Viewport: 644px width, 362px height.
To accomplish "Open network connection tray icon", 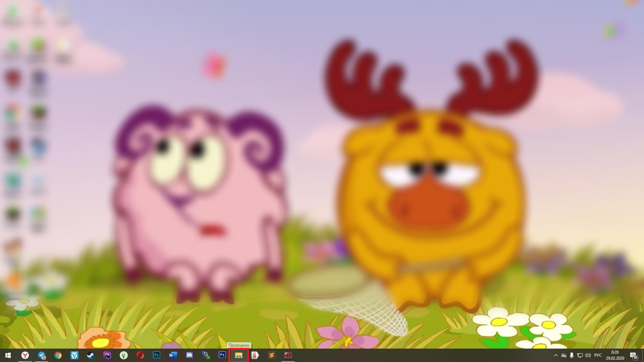I will tap(580, 355).
